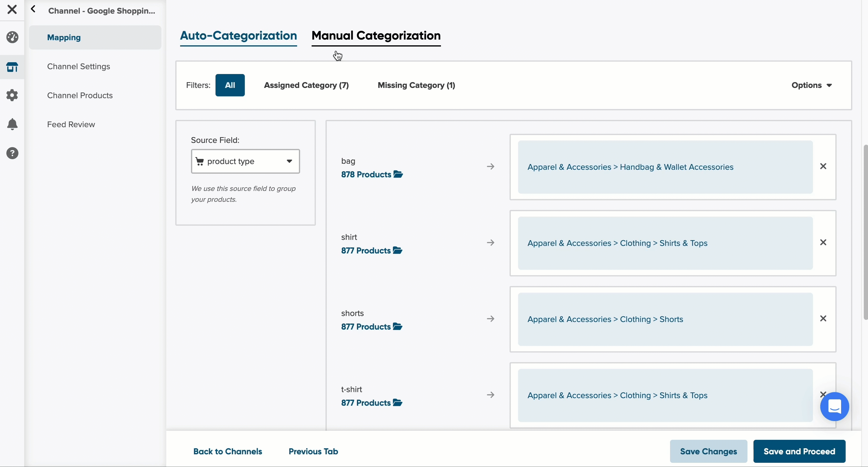Select the All filter

[x=230, y=85]
